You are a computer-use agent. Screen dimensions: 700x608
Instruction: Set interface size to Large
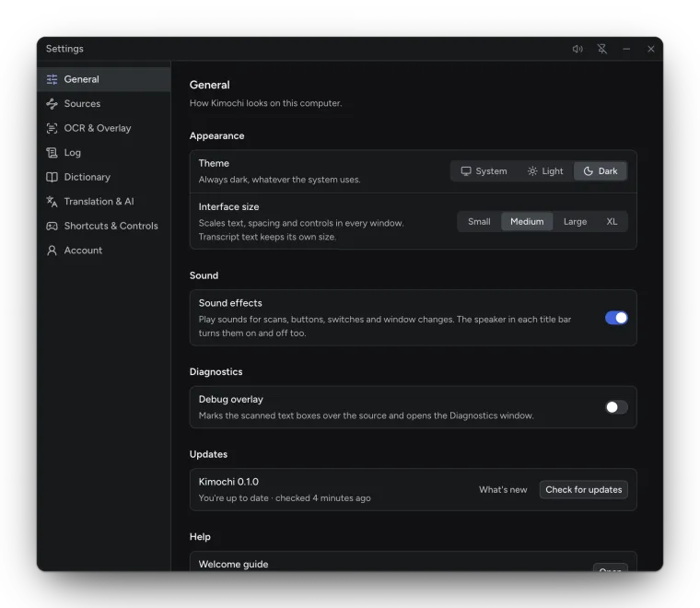pos(575,222)
